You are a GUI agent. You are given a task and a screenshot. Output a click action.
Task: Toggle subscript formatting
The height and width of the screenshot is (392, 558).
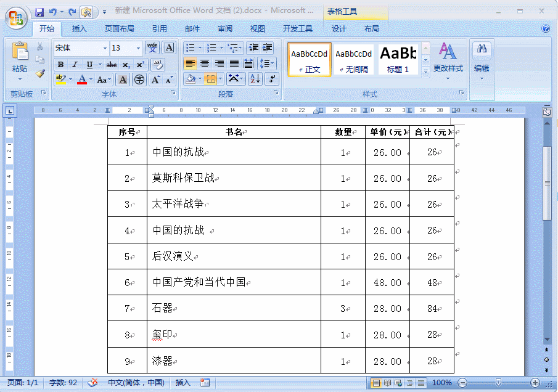coord(126,65)
